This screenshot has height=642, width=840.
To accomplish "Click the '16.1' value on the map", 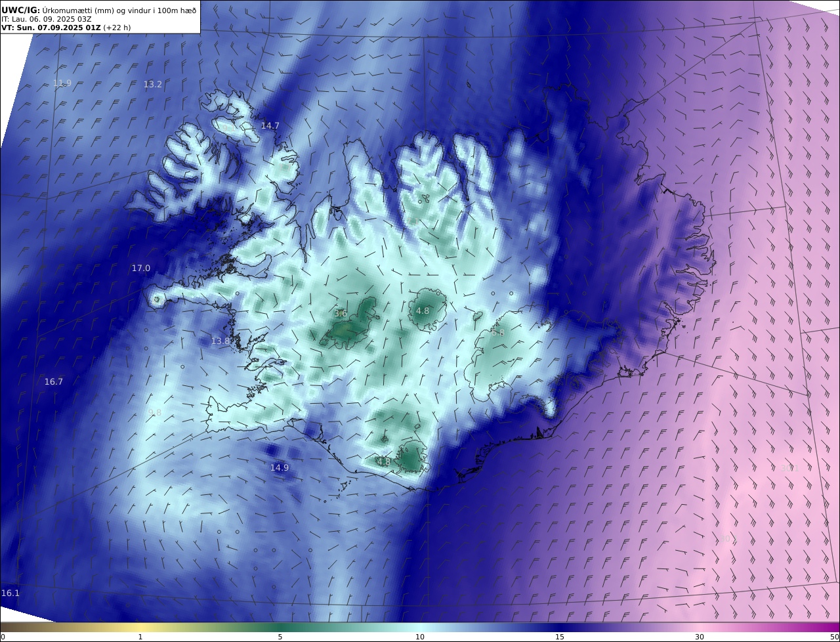I will (x=10, y=593).
